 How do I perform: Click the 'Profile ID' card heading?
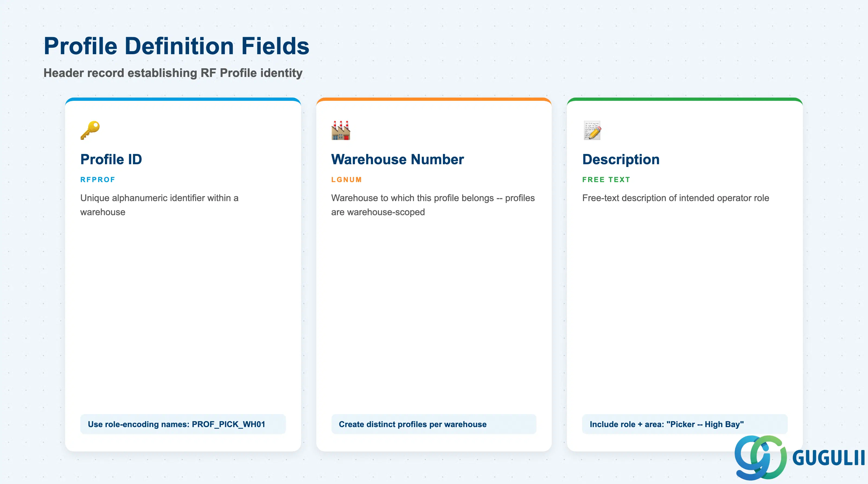point(111,159)
